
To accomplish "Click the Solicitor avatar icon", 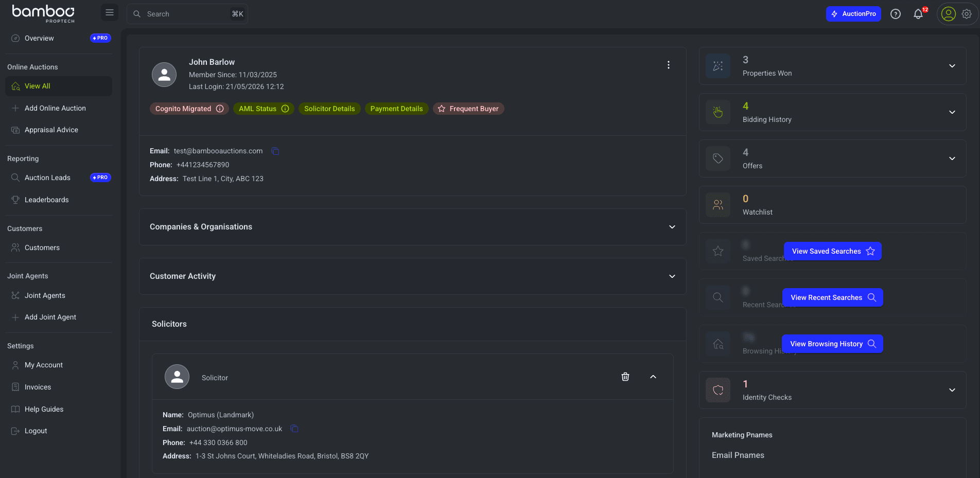I will (177, 377).
